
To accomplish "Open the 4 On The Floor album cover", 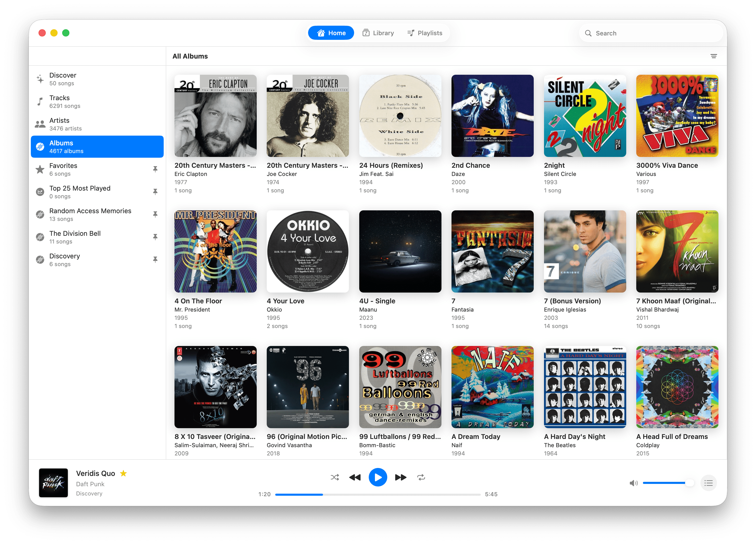I will tap(215, 251).
